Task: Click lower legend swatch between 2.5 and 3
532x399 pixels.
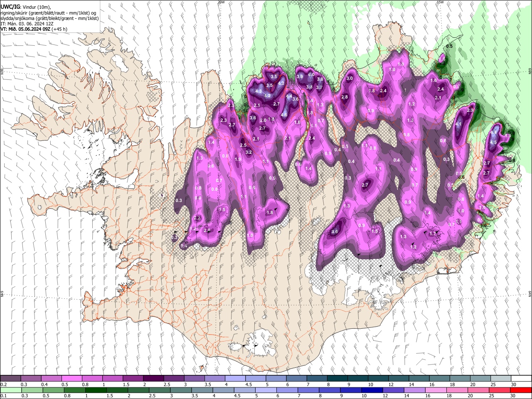Action: click(x=160, y=390)
